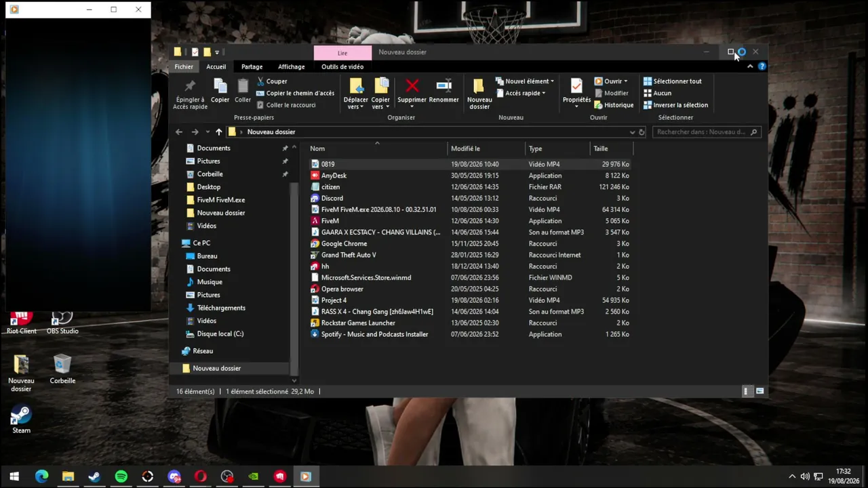Go back with the left arrow navigation button
Screen dimensions: 868x488
click(x=179, y=132)
